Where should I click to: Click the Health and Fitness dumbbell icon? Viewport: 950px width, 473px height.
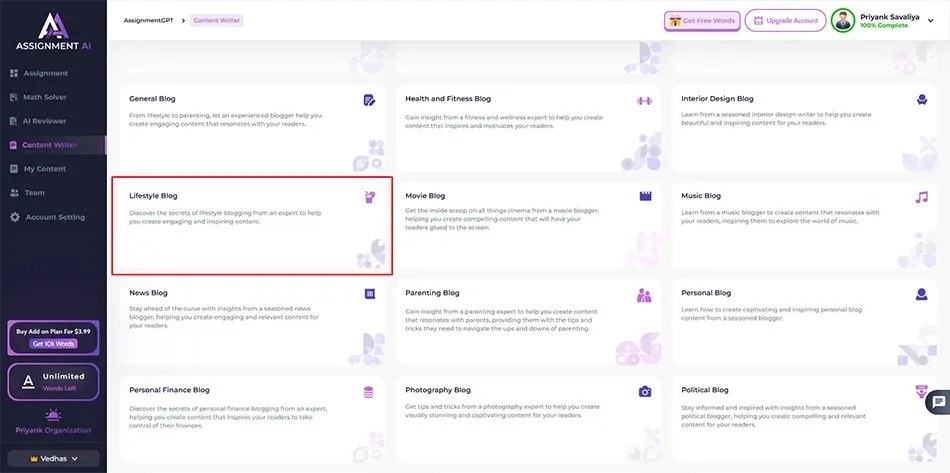click(x=644, y=100)
